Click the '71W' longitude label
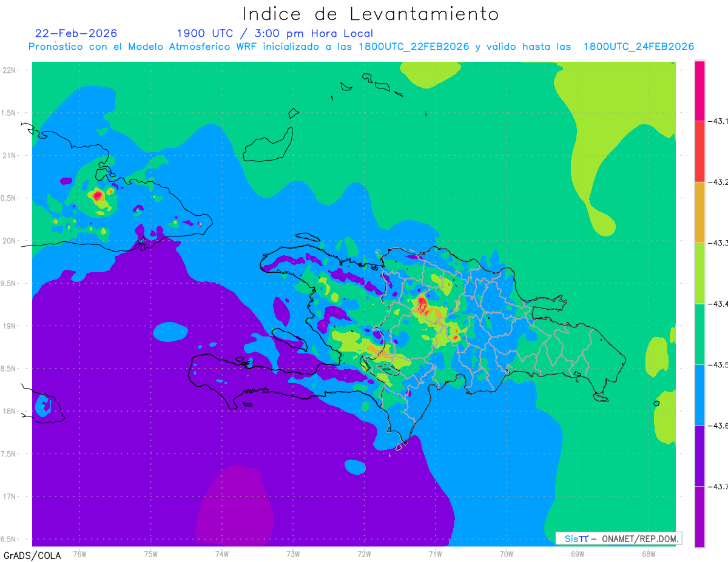 point(435,554)
